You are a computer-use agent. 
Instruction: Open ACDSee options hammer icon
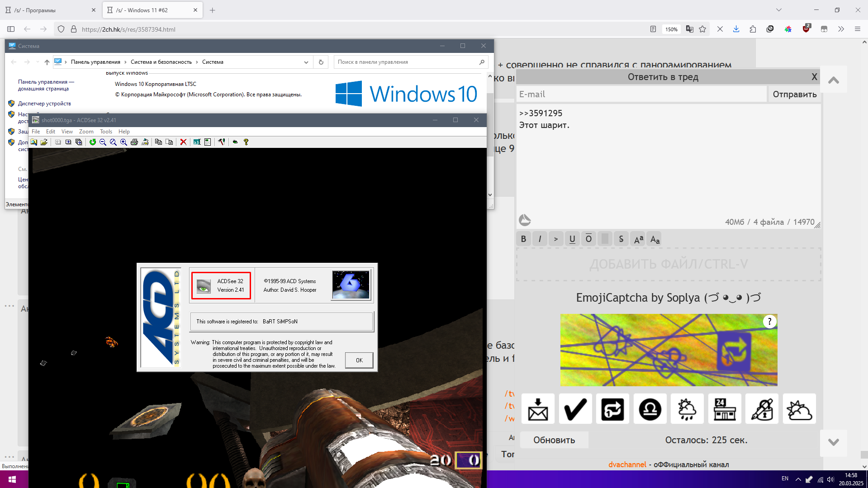(x=221, y=142)
